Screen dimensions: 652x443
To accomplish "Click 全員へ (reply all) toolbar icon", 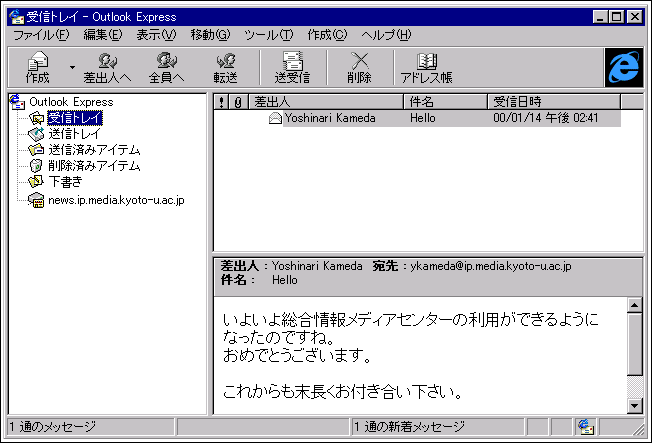I will pos(166,67).
